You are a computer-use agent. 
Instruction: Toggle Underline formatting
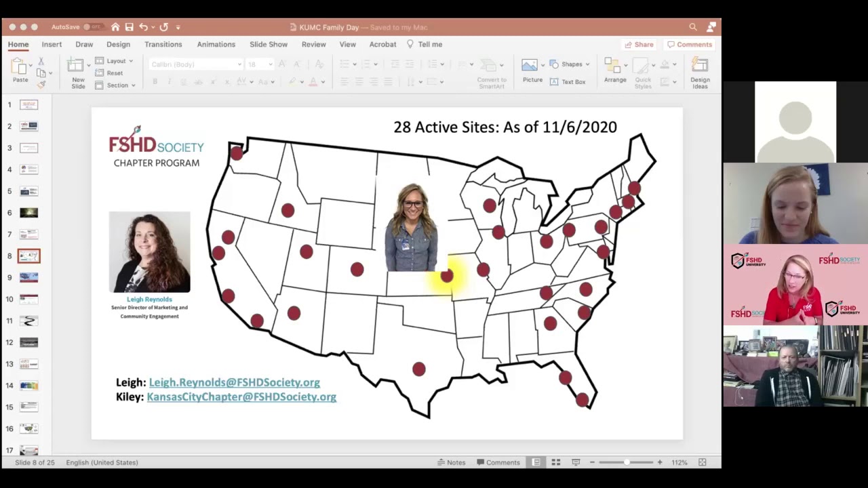click(184, 81)
